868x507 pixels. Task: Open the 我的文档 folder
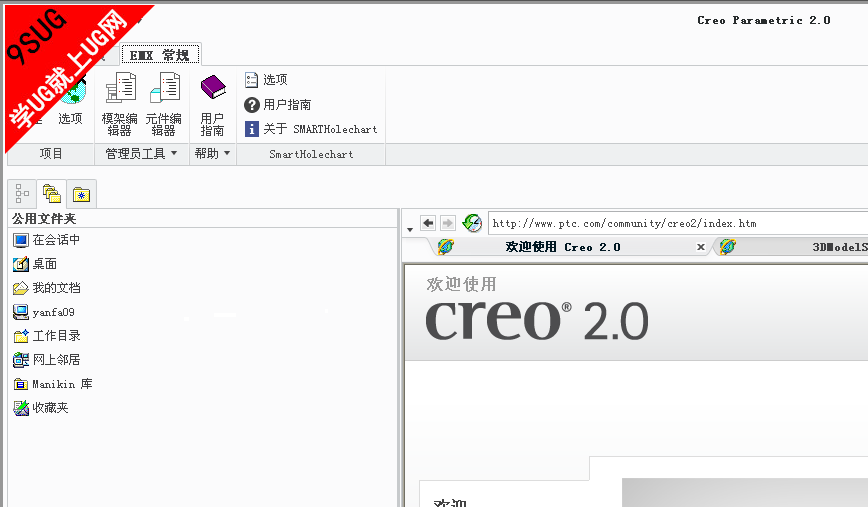(x=46, y=288)
